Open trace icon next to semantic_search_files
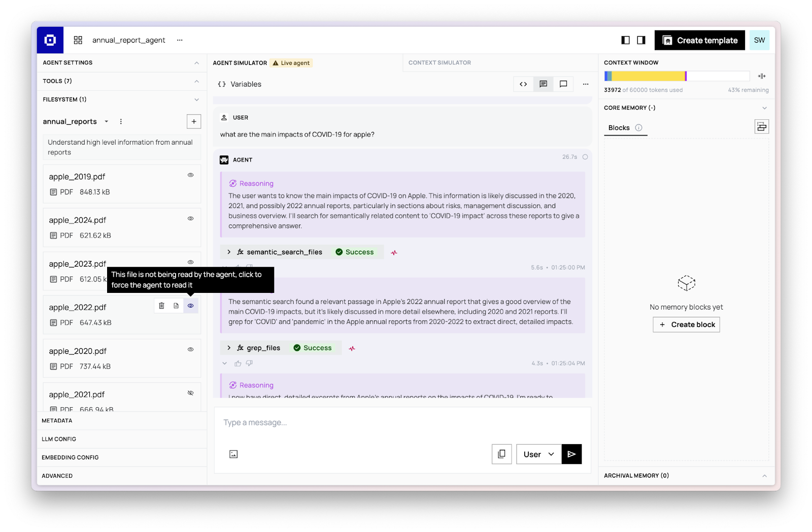Image resolution: width=812 pixels, height=532 pixels. (x=394, y=252)
